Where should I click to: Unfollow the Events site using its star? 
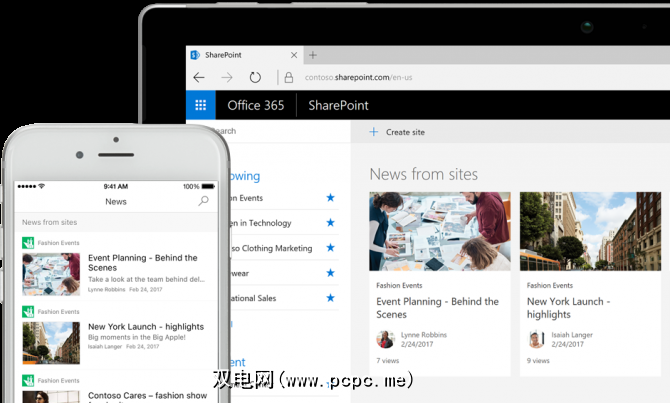[x=330, y=197]
